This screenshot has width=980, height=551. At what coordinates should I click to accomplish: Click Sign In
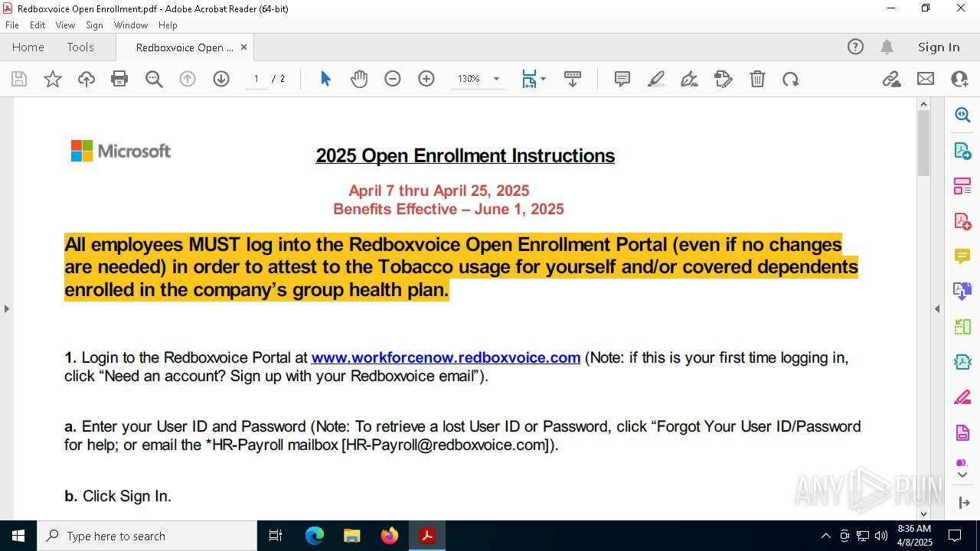coord(939,47)
